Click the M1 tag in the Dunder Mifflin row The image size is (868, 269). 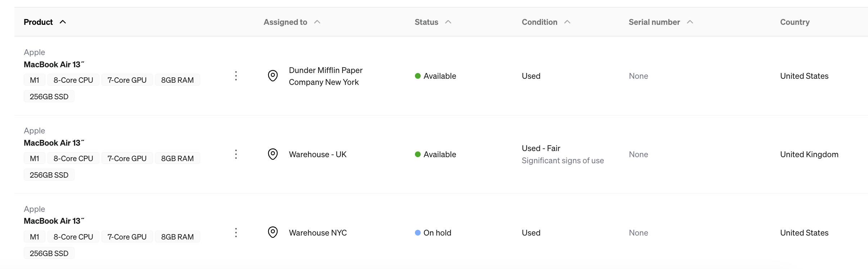(35, 80)
